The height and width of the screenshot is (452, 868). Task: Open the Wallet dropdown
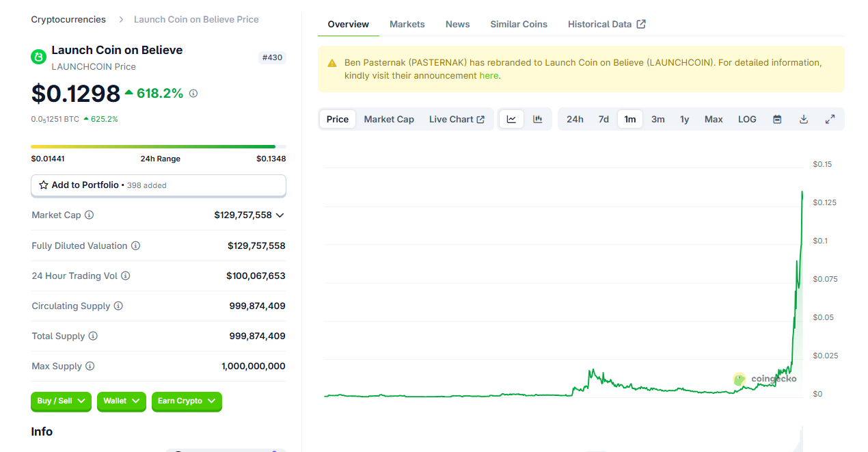(122, 401)
